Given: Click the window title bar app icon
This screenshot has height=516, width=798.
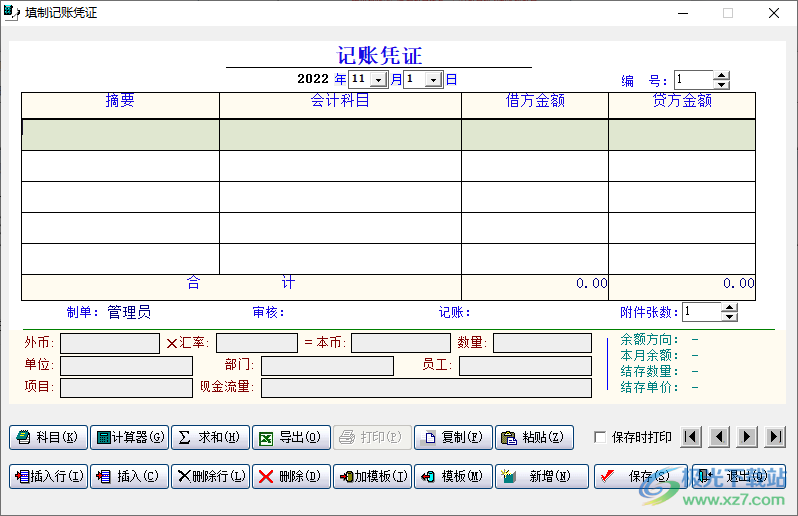Looking at the screenshot, I should pos(12,13).
